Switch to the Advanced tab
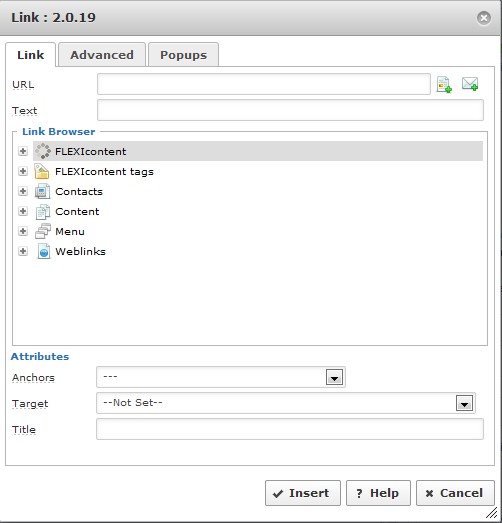The image size is (502, 523). point(102,55)
